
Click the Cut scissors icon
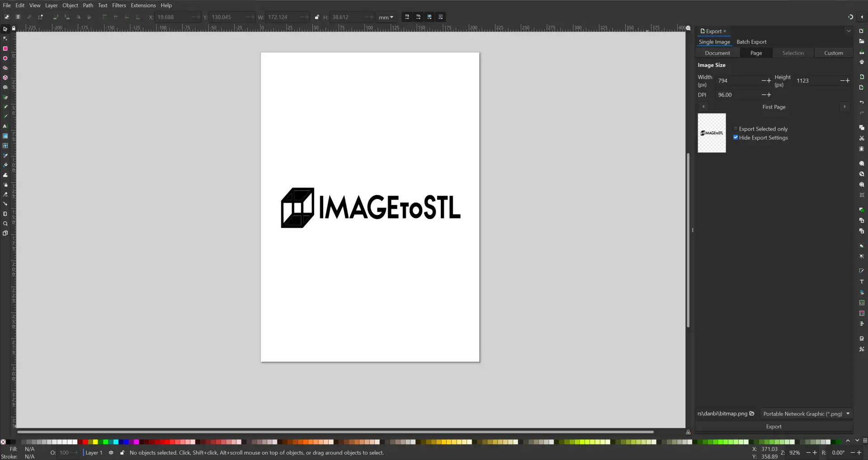click(862, 138)
